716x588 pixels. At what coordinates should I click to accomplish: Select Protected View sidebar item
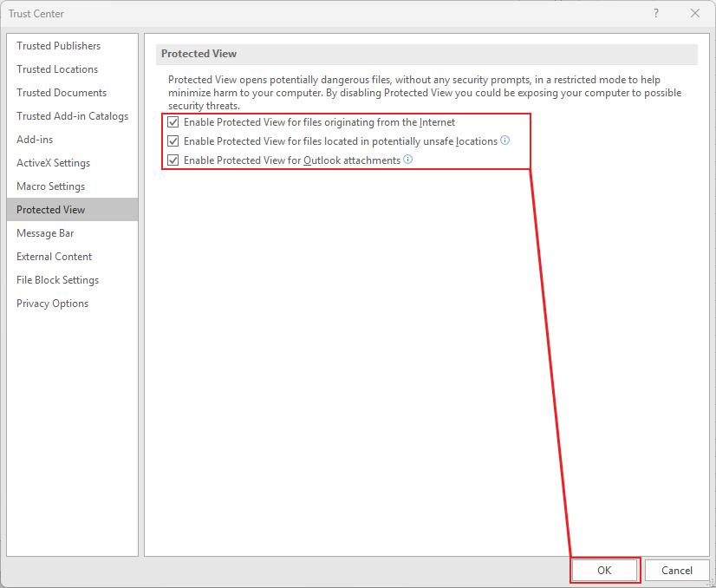[x=73, y=210]
